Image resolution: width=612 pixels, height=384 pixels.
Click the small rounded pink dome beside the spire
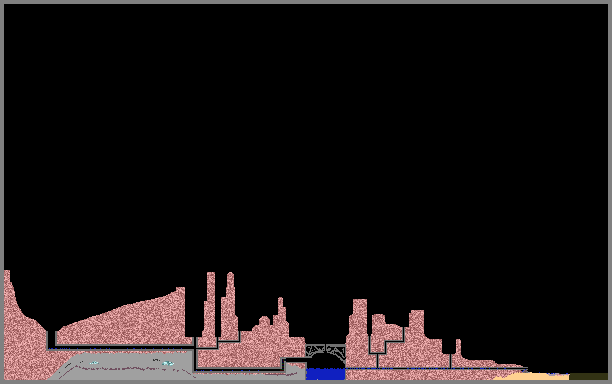coord(264,321)
